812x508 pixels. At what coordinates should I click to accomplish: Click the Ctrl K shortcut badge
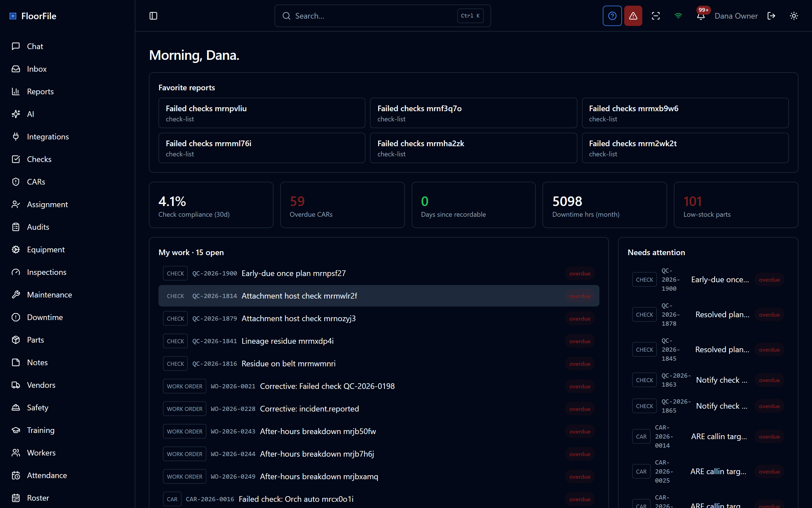pyautogui.click(x=470, y=16)
